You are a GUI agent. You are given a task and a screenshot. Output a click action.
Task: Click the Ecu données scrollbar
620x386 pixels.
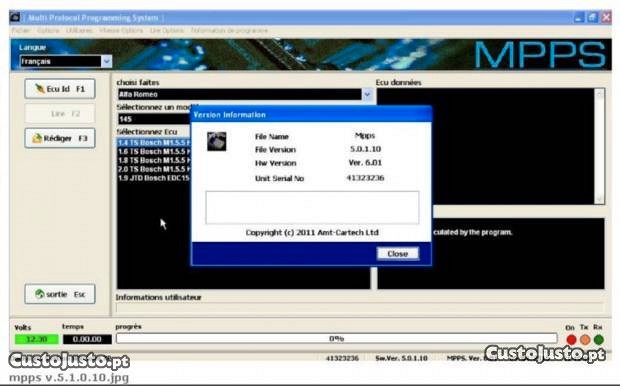tap(599, 146)
